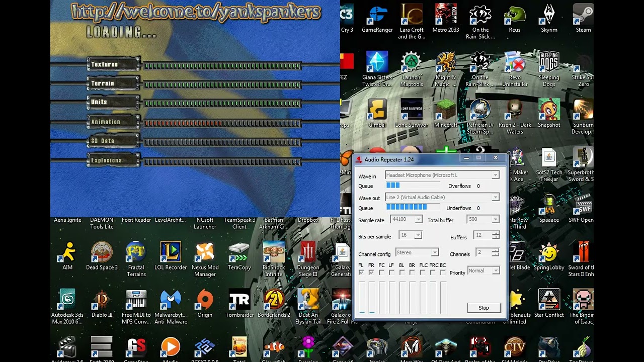The width and height of the screenshot is (644, 362).
Task: Open SotS2 Tech Tree.jar file icon
Action: (549, 165)
